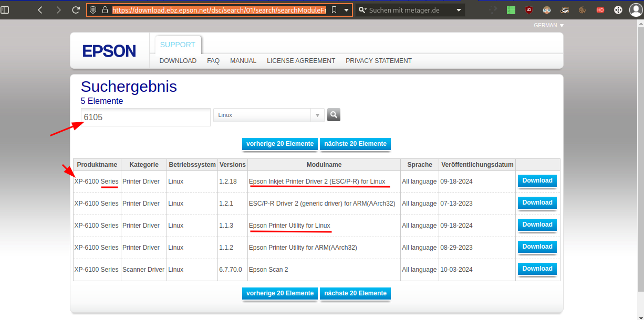This screenshot has width=644, height=320.
Task: Click the date 07-13-2023
Action: [456, 204]
